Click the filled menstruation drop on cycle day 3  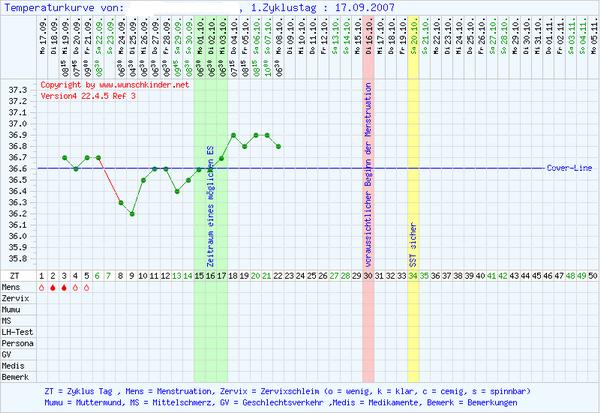(x=64, y=287)
